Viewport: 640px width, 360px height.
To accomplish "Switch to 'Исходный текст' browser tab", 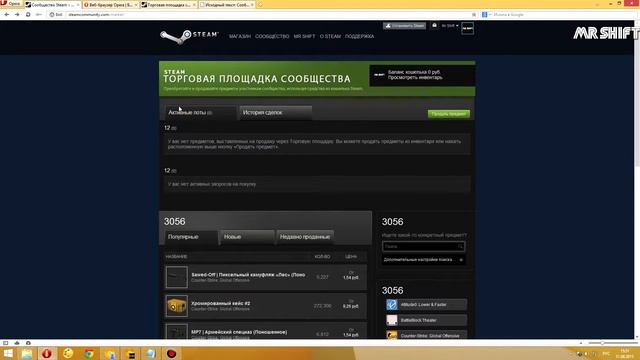I will click(x=227, y=4).
